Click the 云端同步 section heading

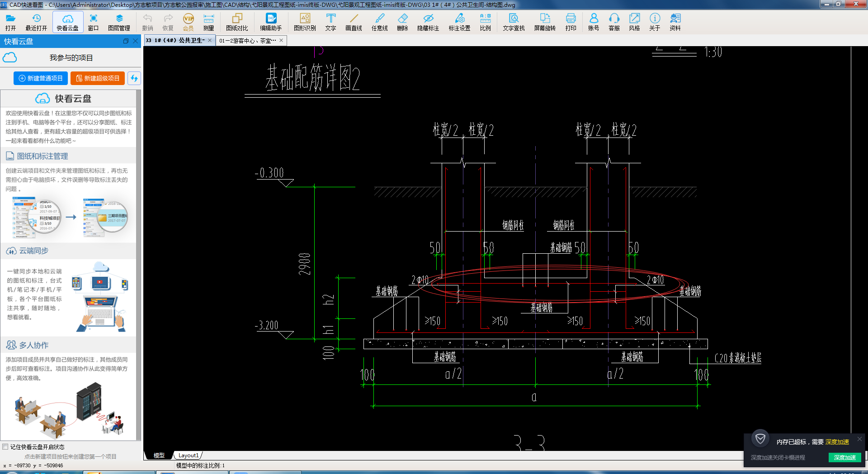coord(33,251)
